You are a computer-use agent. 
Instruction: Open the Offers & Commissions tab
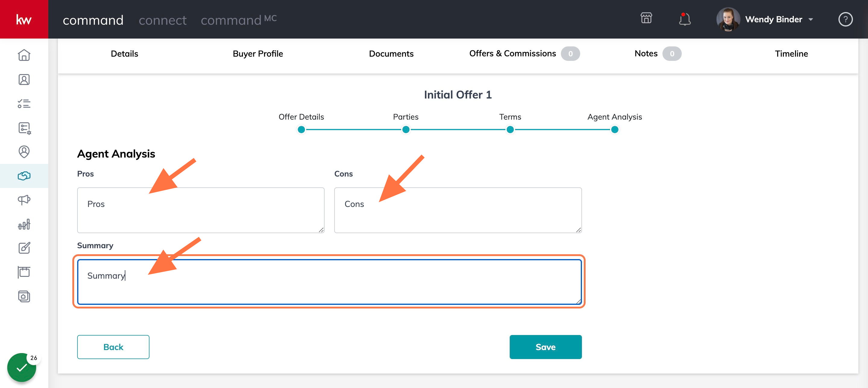tap(524, 54)
